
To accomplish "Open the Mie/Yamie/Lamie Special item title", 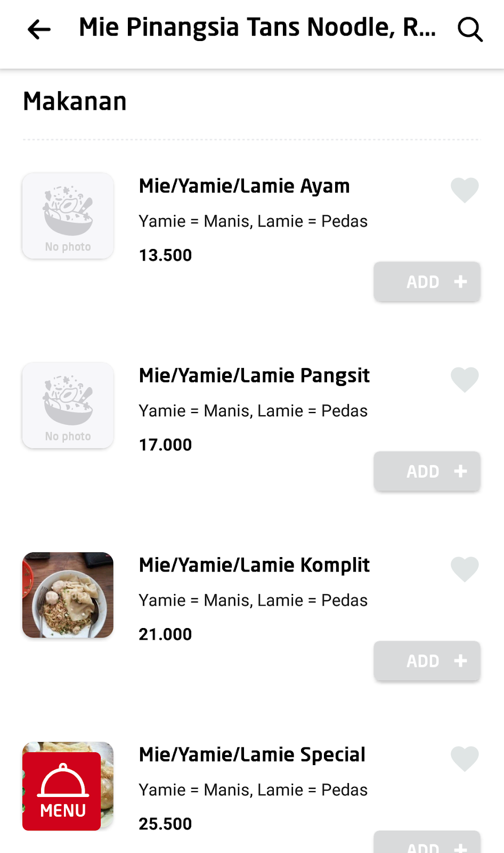I will 252,755.
